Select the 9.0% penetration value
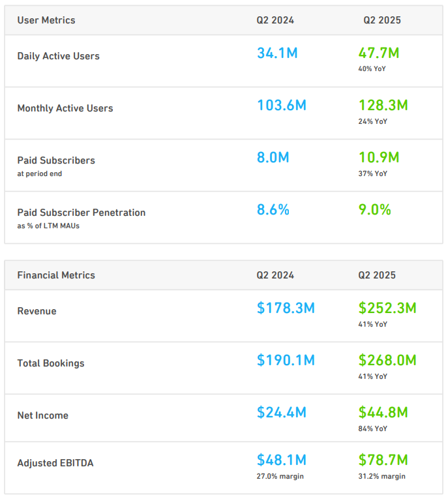This screenshot has height=497, width=448. pos(374,210)
